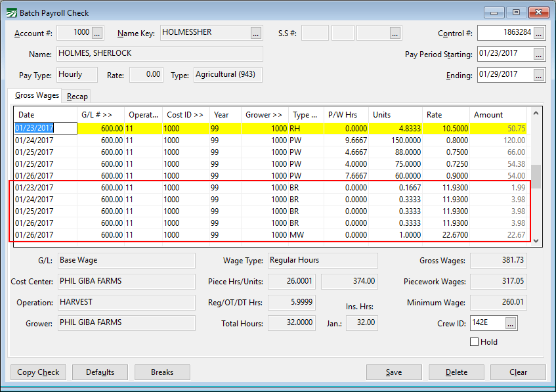556x392 pixels.
Task: Click the first S.S # segment field
Action: click(x=315, y=33)
